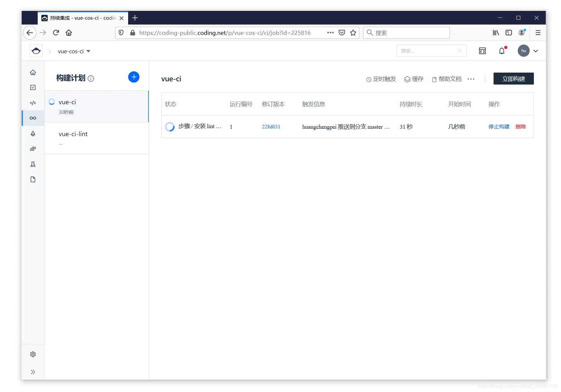
Task: Open the task checklist sidebar icon
Action: [x=33, y=87]
